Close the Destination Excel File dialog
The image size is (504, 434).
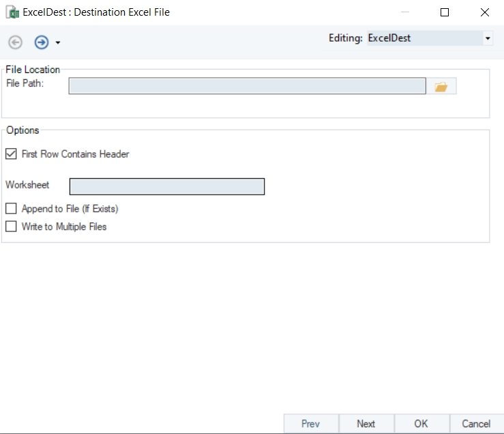point(484,12)
